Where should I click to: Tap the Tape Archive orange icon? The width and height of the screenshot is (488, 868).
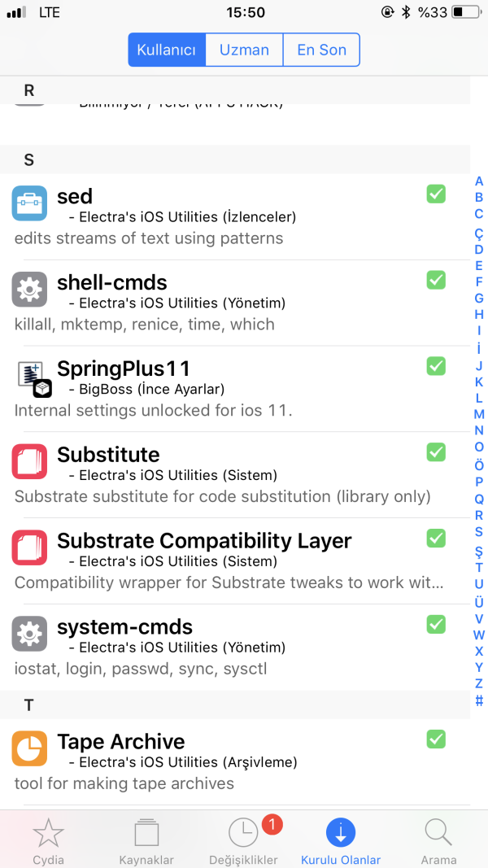29,749
